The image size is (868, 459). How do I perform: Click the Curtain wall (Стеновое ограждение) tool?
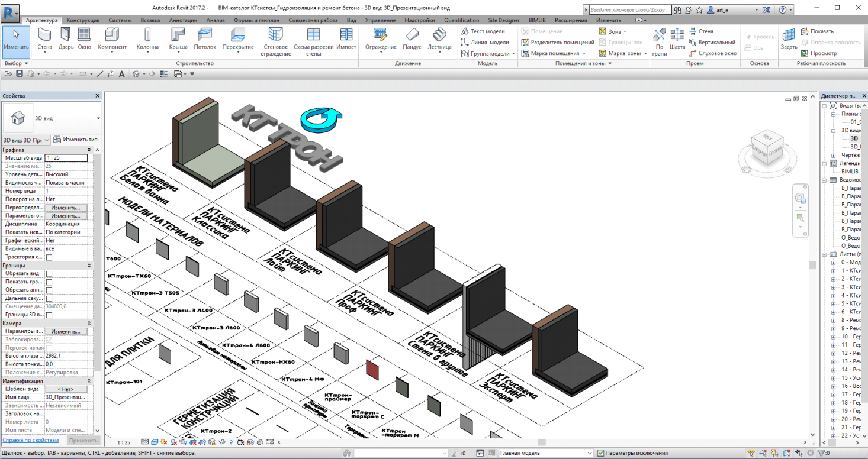[275, 41]
